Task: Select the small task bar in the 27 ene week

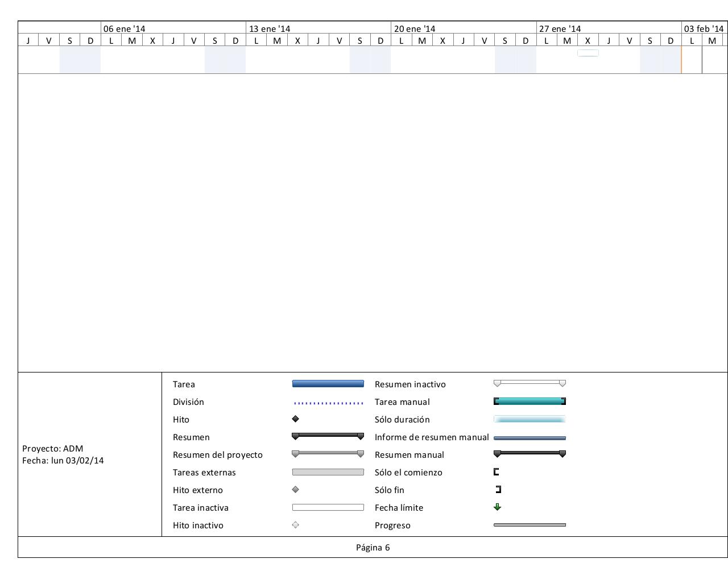Action: [588, 53]
